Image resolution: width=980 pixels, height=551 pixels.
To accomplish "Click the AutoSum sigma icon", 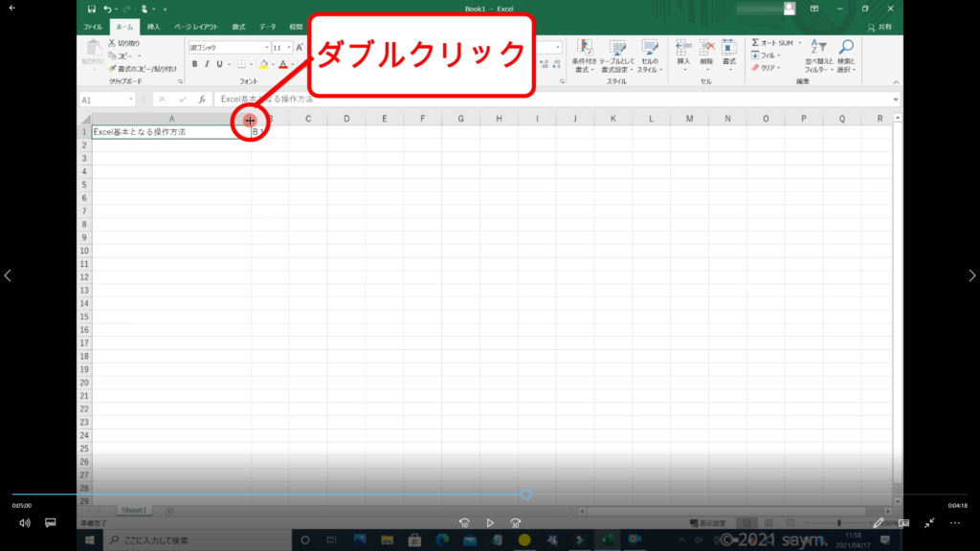I will 755,43.
